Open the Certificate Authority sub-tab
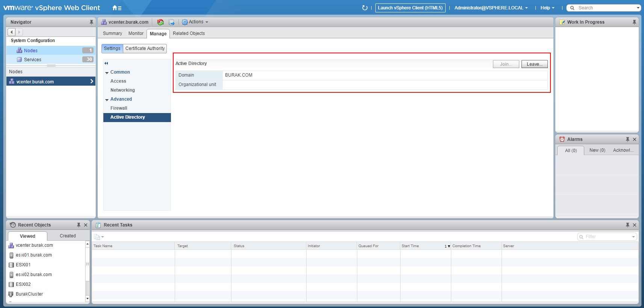Screen dimensions: 644x308 pyautogui.click(x=145, y=48)
